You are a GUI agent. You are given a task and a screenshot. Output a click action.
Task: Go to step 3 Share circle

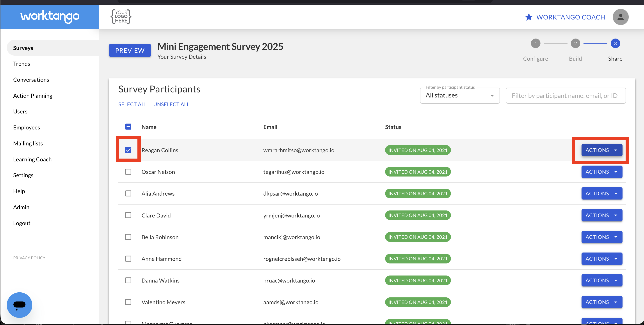615,43
